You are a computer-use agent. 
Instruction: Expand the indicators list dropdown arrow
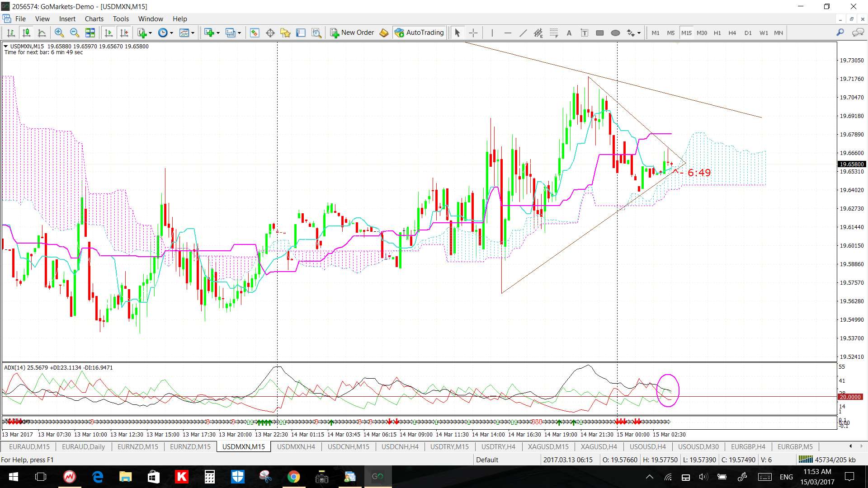150,33
